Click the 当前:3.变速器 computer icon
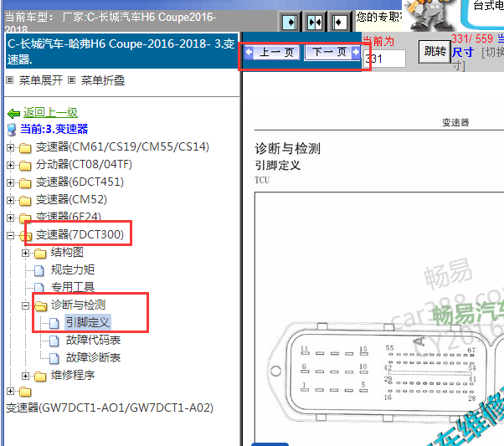 12,130
